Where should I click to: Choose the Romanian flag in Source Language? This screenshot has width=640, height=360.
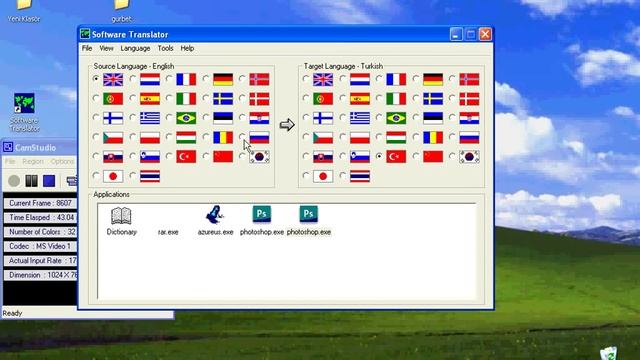[223, 138]
